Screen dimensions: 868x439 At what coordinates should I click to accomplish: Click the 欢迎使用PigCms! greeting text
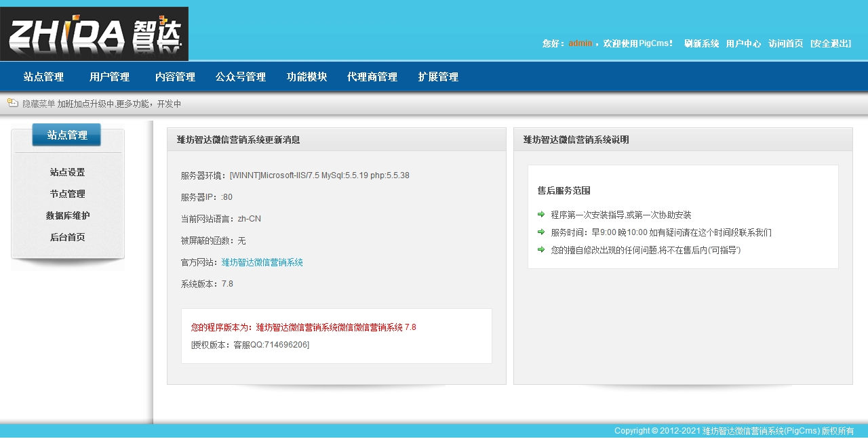638,43
